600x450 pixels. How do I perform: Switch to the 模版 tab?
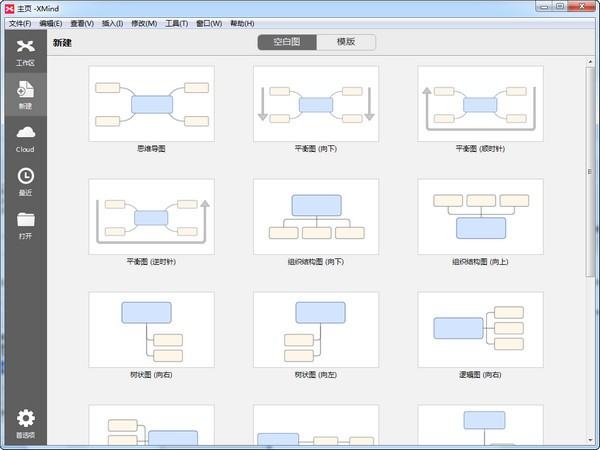(x=347, y=42)
